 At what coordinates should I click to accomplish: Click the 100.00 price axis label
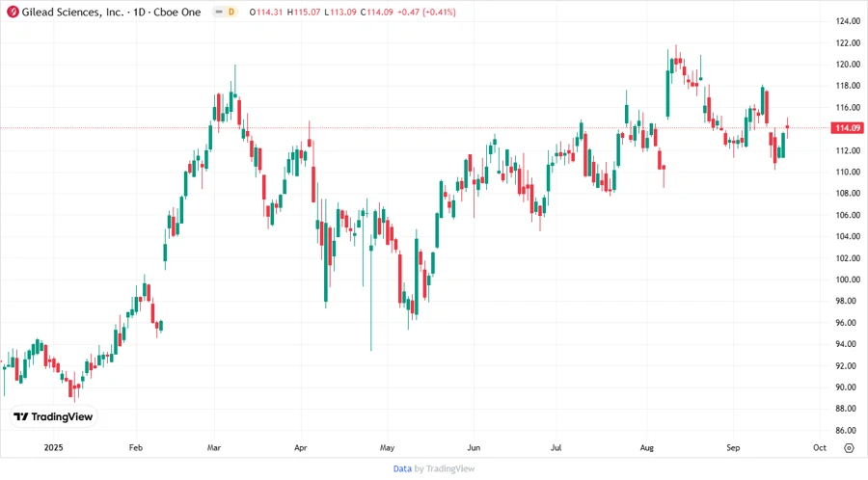pyautogui.click(x=848, y=280)
